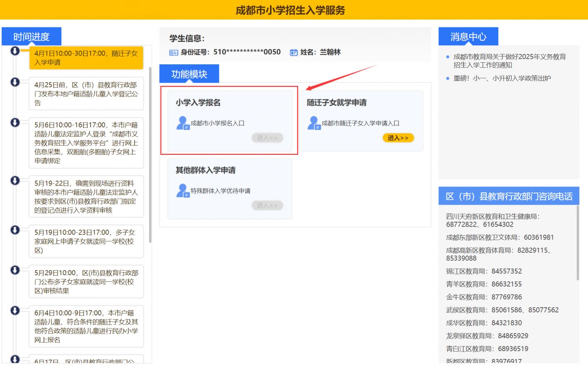Click the arrow marker beside 5月29日 entry

[15, 270]
